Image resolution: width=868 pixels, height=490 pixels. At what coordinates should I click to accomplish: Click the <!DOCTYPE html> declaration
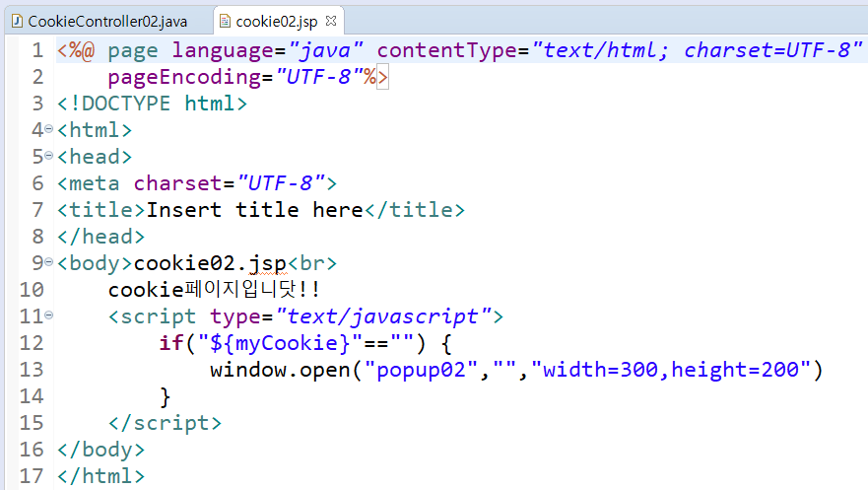[153, 104]
